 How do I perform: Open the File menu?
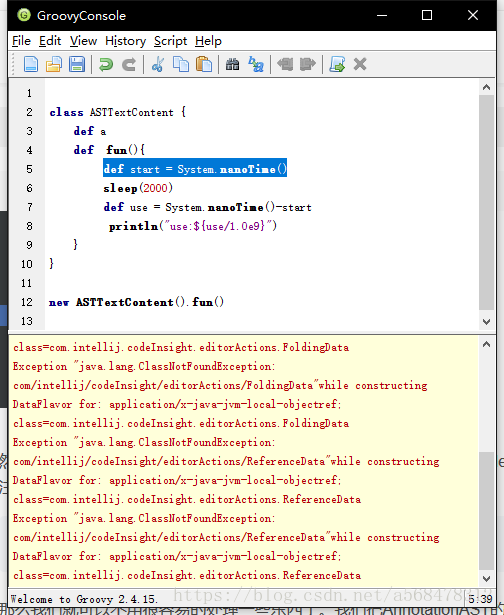click(x=21, y=41)
